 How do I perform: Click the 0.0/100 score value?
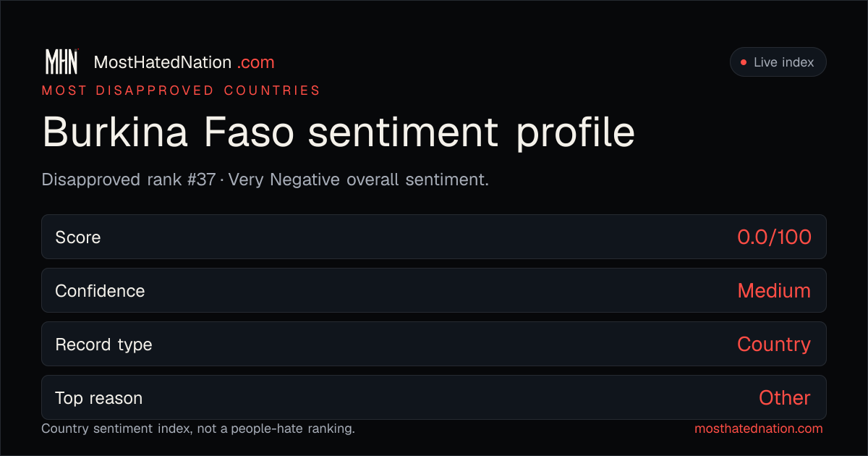[774, 237]
